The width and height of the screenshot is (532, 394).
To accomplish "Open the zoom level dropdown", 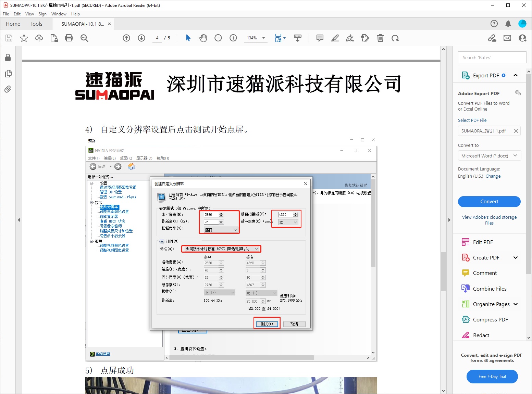I will pos(263,38).
